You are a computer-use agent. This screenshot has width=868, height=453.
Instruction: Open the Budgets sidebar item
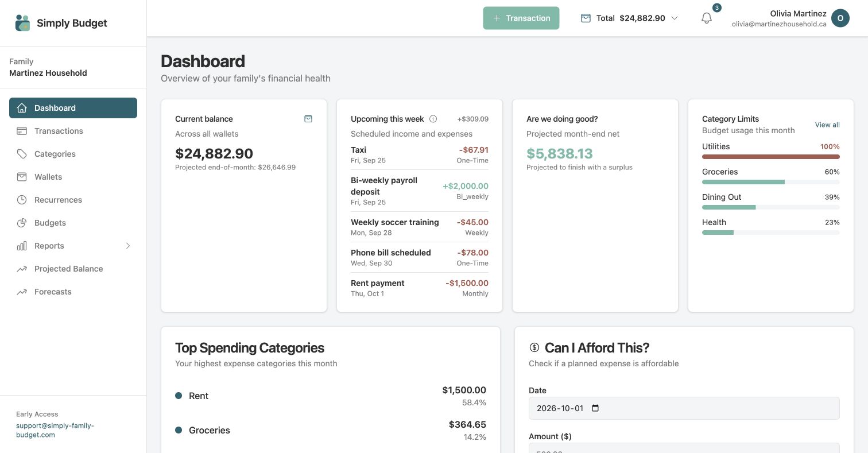[73, 223]
